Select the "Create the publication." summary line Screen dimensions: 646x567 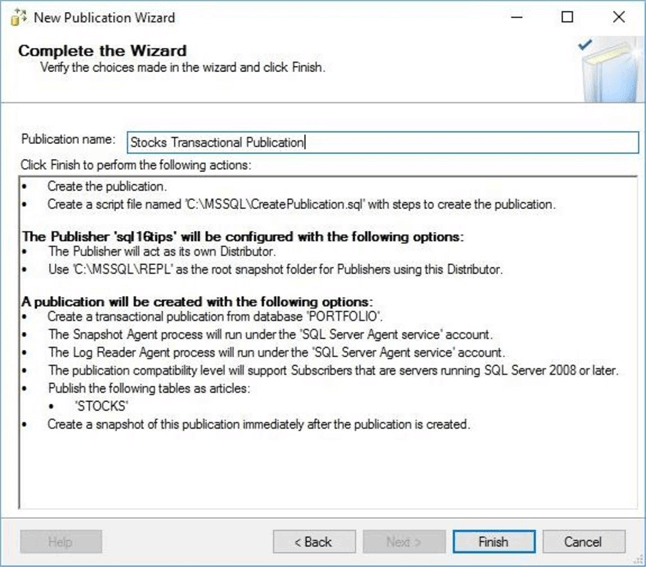click(107, 187)
